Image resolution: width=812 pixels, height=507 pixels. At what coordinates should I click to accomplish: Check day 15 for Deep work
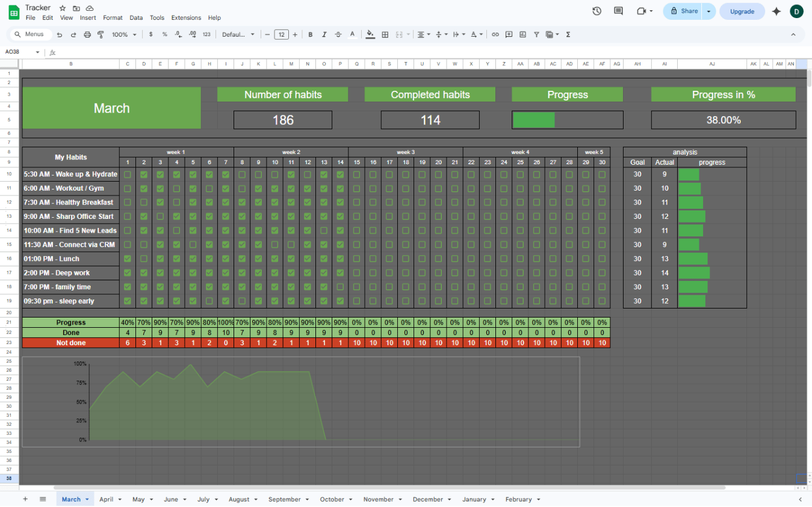[356, 273]
